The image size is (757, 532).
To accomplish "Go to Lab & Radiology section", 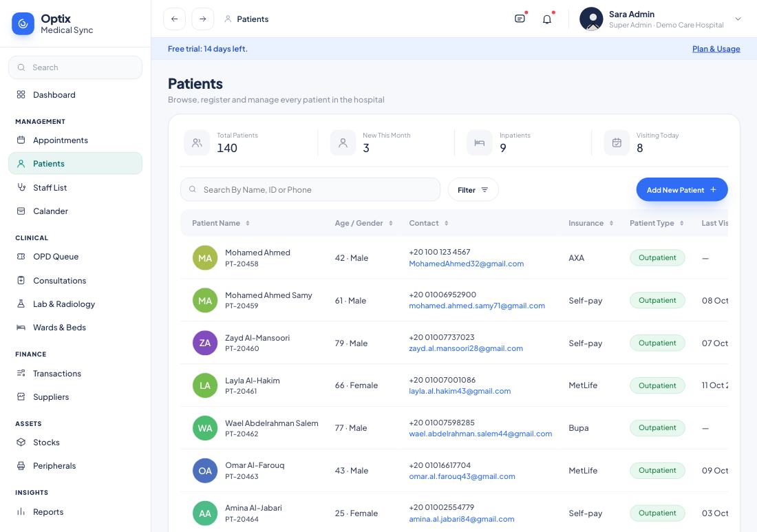I will (x=75, y=304).
